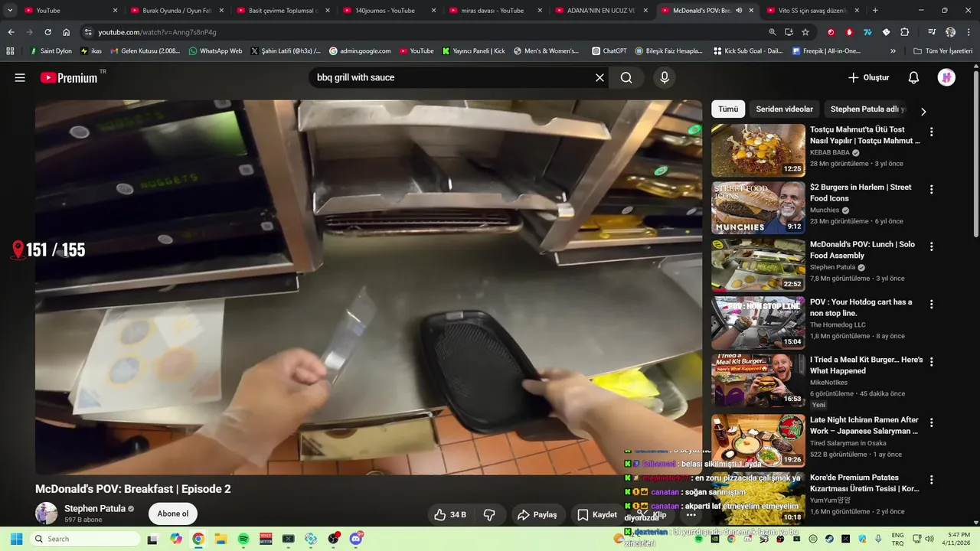Open options for the Ichiran Ramen video
The height and width of the screenshot is (551, 980).
931,422
